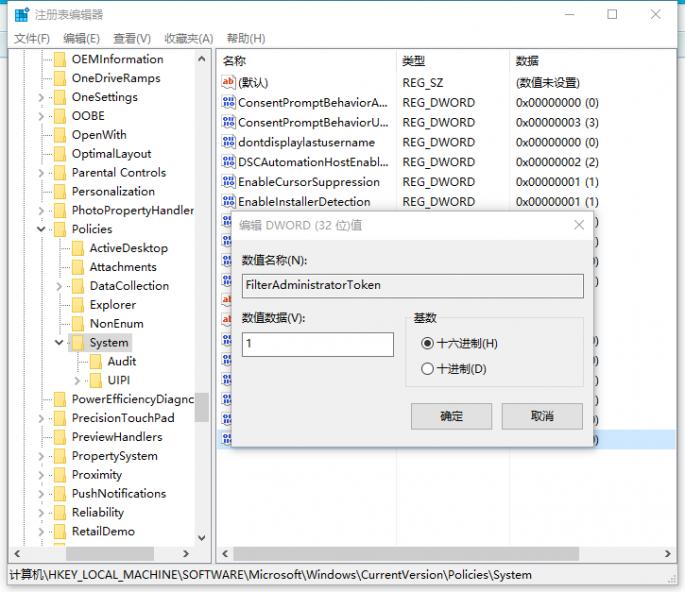Close the 编辑 DWORD dialog
Image resolution: width=685 pixels, height=592 pixels.
click(579, 225)
